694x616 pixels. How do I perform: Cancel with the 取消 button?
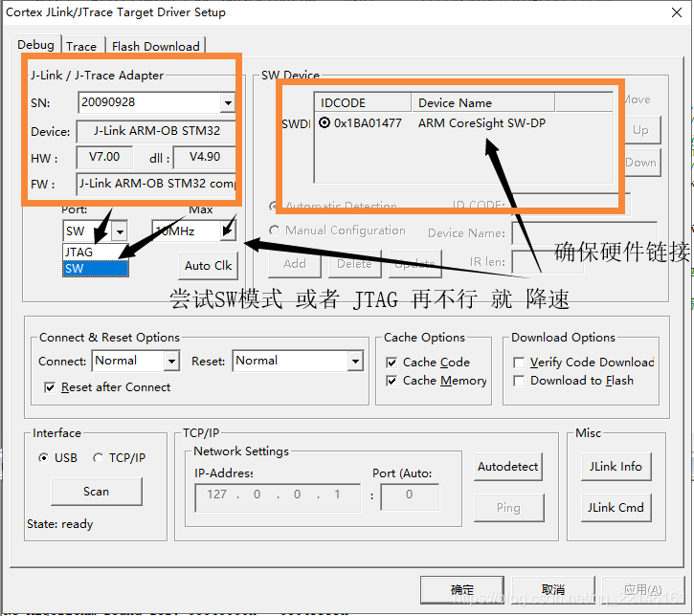click(x=553, y=590)
